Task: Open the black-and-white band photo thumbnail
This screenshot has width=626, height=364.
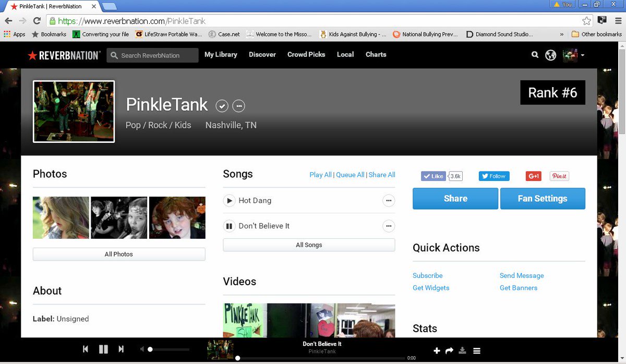Action: tap(119, 217)
